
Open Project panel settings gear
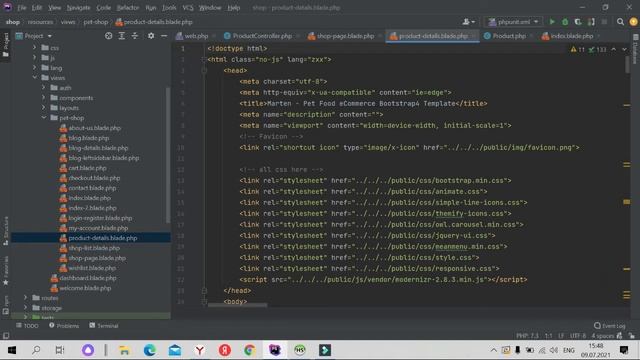click(x=151, y=36)
